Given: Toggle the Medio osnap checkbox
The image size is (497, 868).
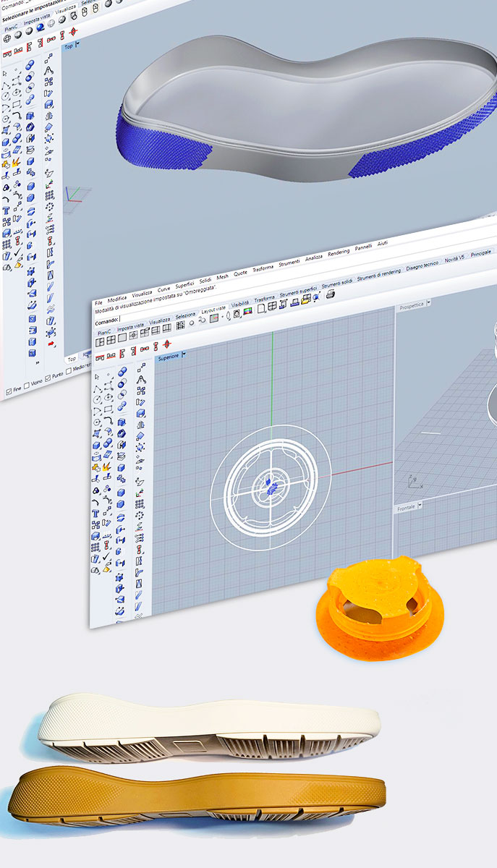Looking at the screenshot, I should [x=69, y=370].
